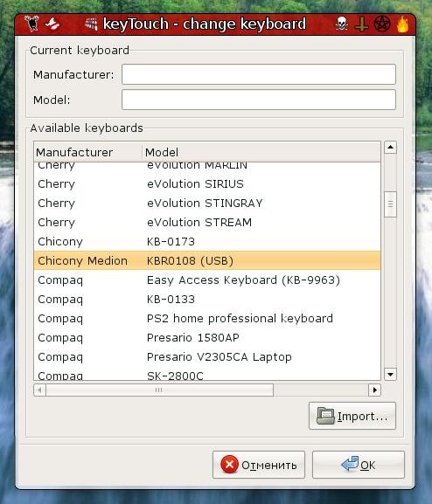432x504 pixels.
Task: Click vertical scrollbar down arrow
Action: 390,374
